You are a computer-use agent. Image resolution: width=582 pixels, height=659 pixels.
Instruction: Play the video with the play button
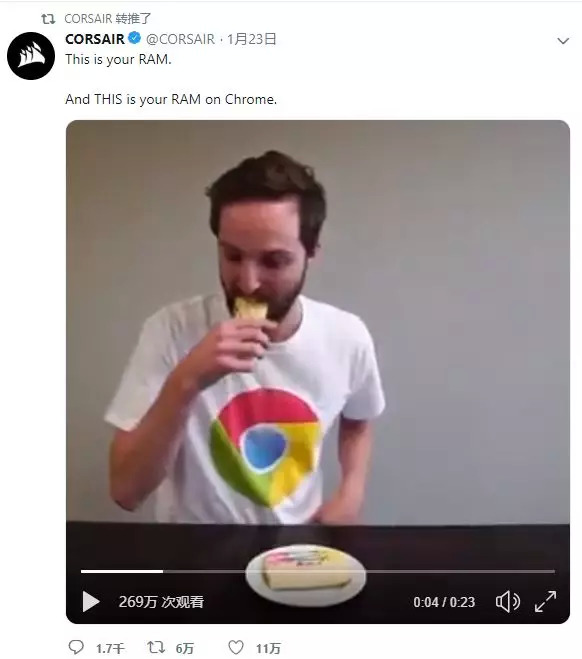coord(91,601)
